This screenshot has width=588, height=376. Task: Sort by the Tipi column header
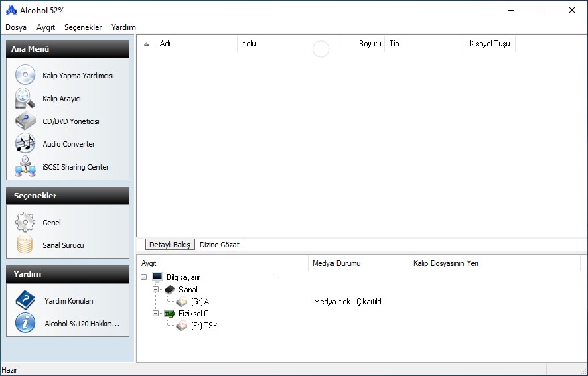[425, 44]
